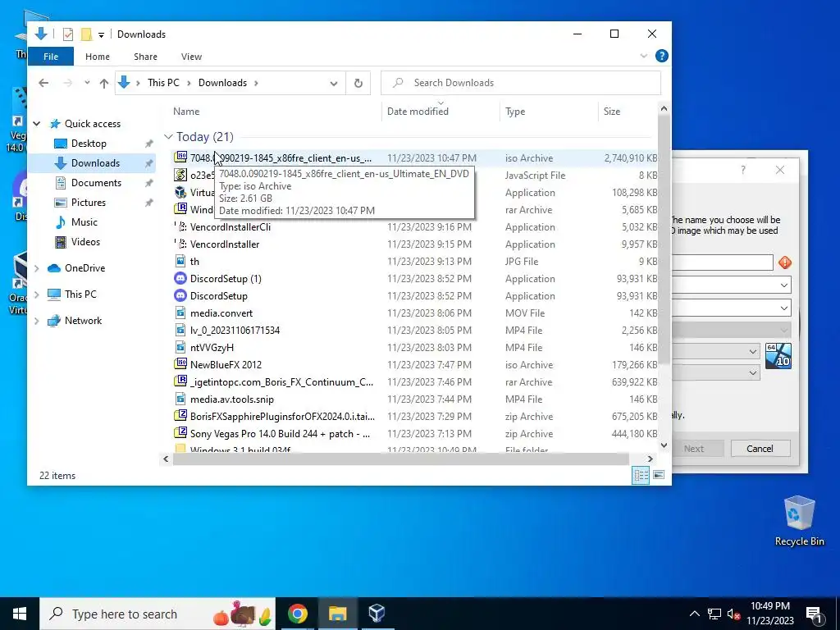Open the Recent locations dropdown arrow
Viewport: 840px width, 630px height.
click(87, 83)
